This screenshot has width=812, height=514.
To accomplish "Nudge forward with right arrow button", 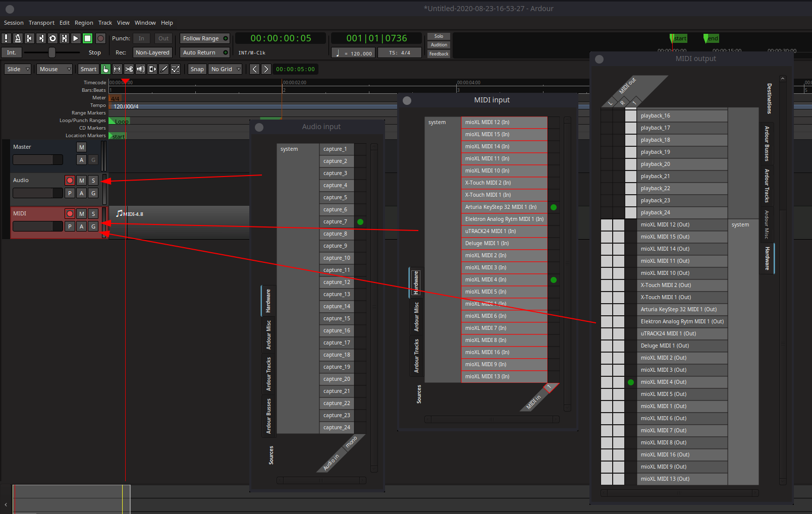I will click(266, 69).
